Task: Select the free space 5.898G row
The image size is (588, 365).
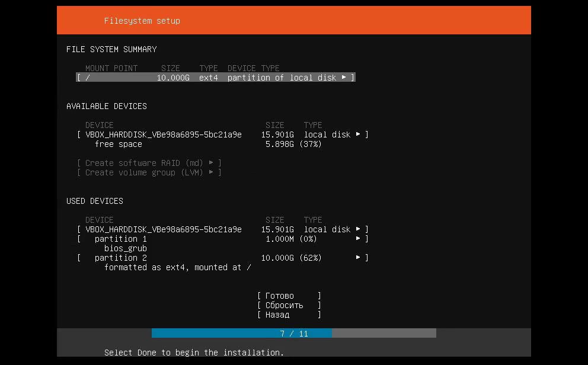Action: (x=207, y=144)
